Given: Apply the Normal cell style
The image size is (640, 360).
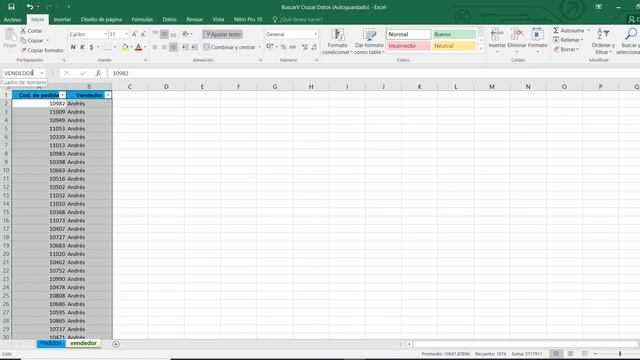Looking at the screenshot, I should coord(409,34).
